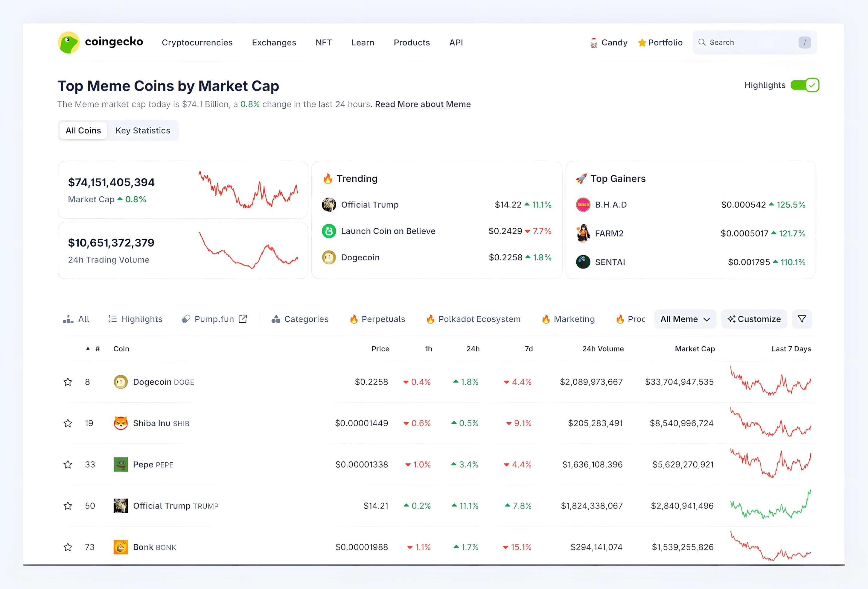The width and height of the screenshot is (868, 589).
Task: Click the 24h Trading Volume sparkline chart
Action: [248, 250]
